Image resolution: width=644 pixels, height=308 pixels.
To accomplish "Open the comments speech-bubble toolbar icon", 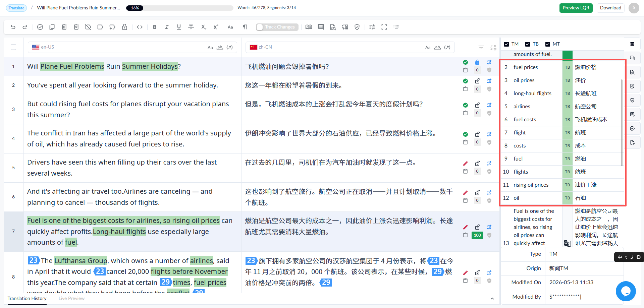I will pos(321,27).
